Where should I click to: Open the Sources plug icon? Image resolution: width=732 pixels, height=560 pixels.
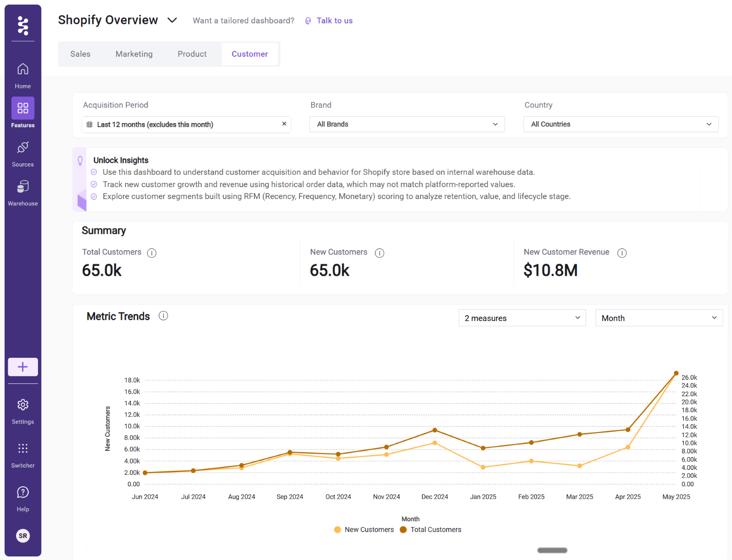(23, 147)
